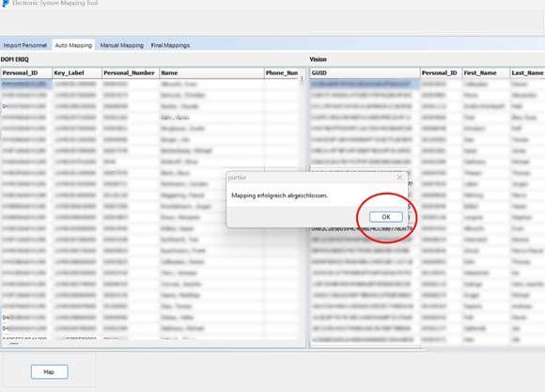Click the Phone_Num column header

click(x=282, y=72)
